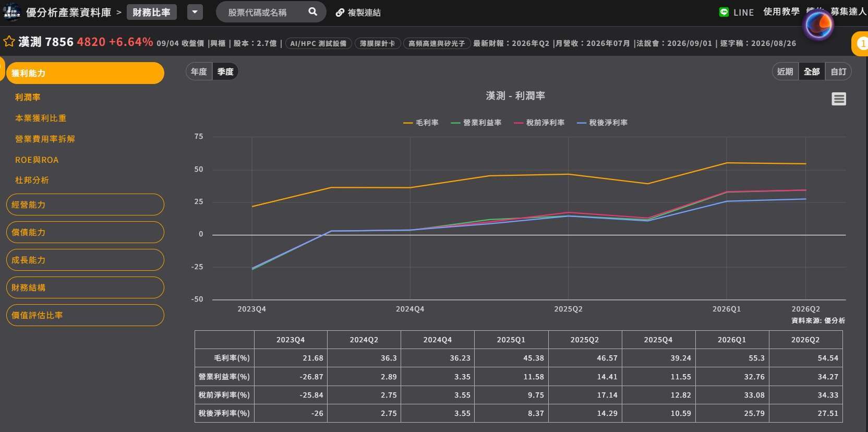
Task: Open ROE與ROA sidebar item
Action: pos(37,160)
